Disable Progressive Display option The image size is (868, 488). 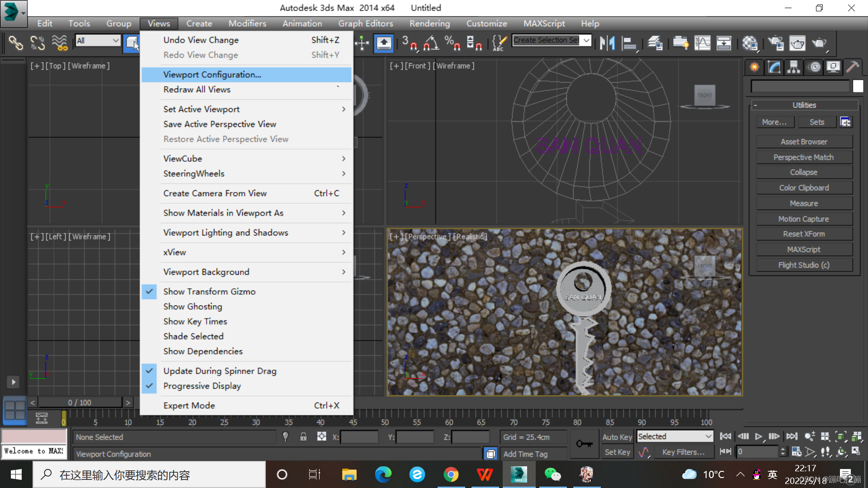[x=202, y=386]
